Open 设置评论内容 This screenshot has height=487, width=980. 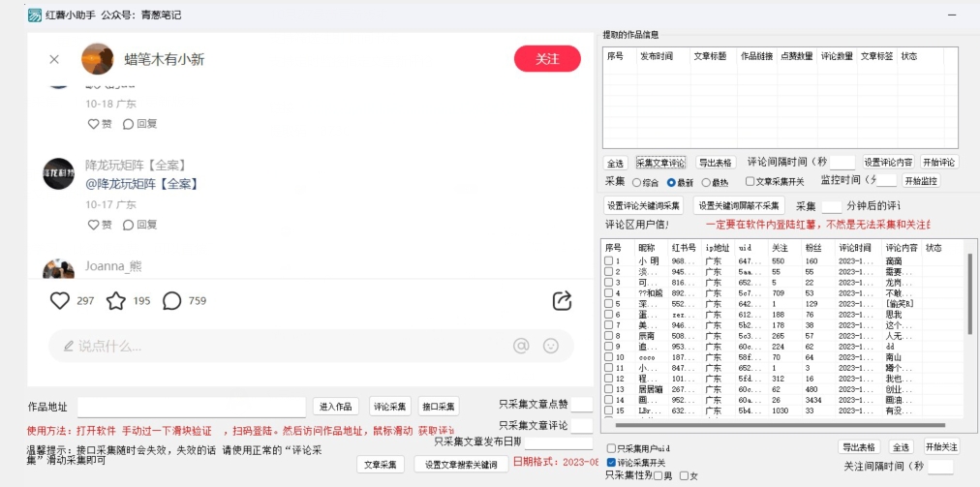click(x=888, y=163)
